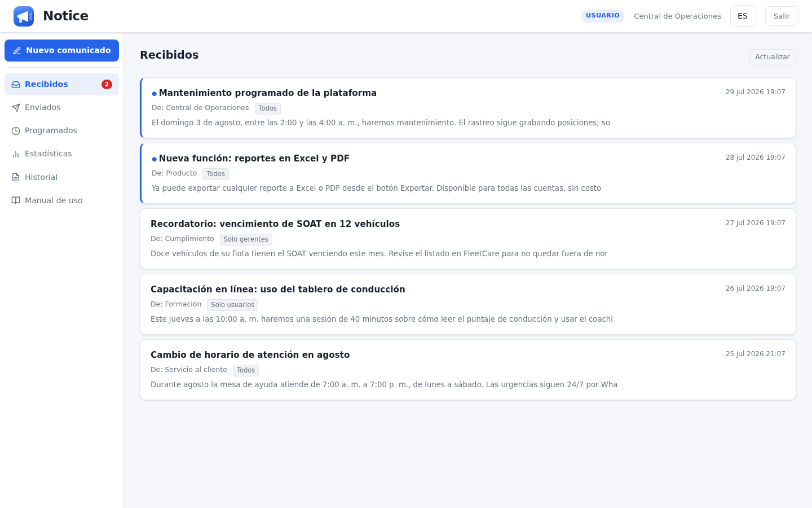Click the Programados clock icon
The width and height of the screenshot is (812, 508).
point(16,131)
